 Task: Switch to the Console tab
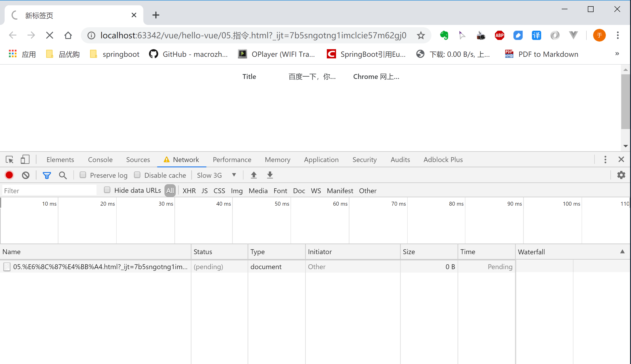(100, 159)
